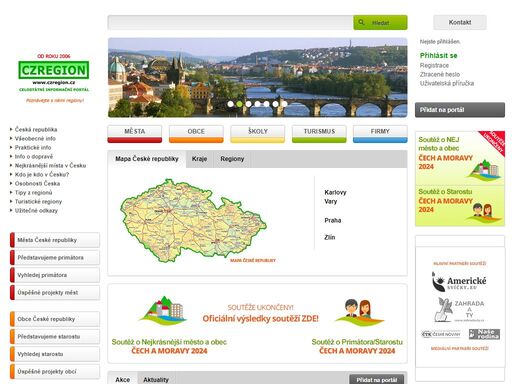
Task: Open Užitečné odkazy menu link
Action: 36,210
